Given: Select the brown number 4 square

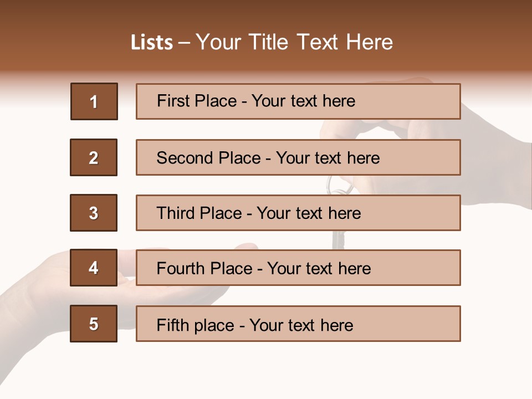Looking at the screenshot, I should tap(94, 268).
